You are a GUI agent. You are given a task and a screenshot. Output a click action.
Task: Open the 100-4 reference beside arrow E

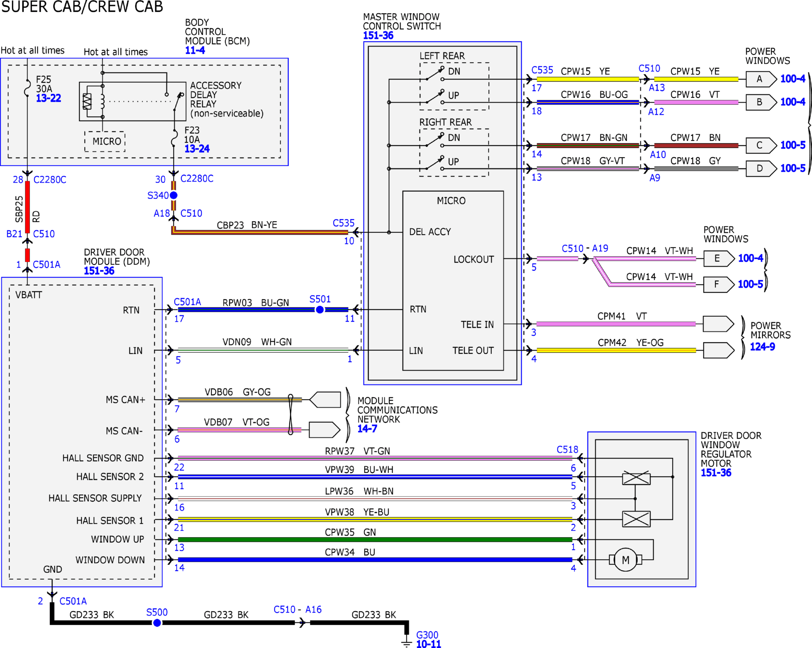tap(751, 258)
